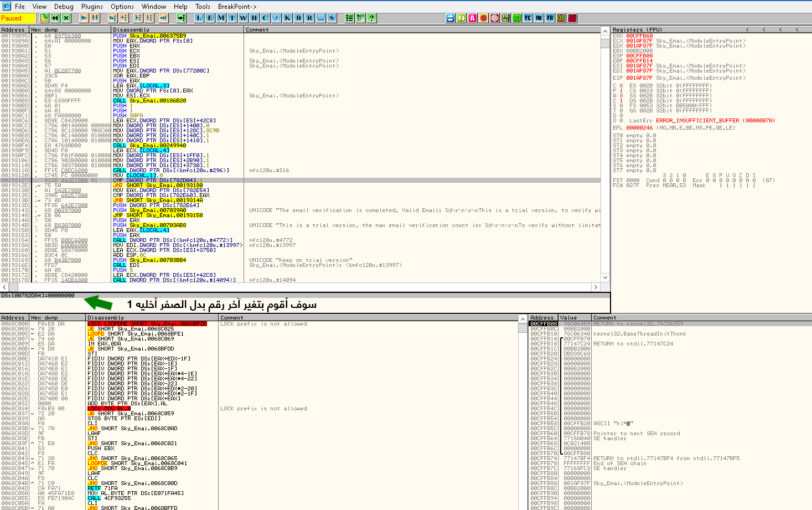Viewport: 812px width, 510px height.
Task: Select the JMP SHORT Sky_Emai.00193150 instruction
Action: pyautogui.click(x=158, y=215)
